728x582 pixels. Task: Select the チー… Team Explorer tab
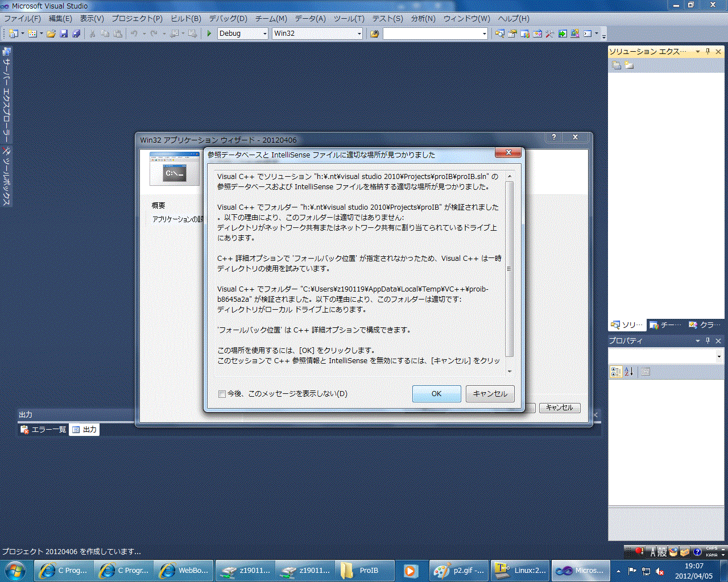(667, 325)
